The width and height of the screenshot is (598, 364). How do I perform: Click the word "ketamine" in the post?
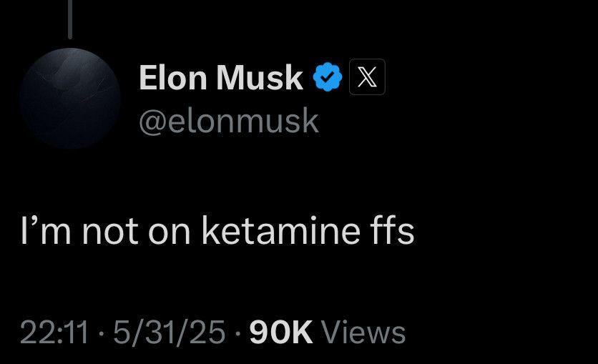click(280, 230)
